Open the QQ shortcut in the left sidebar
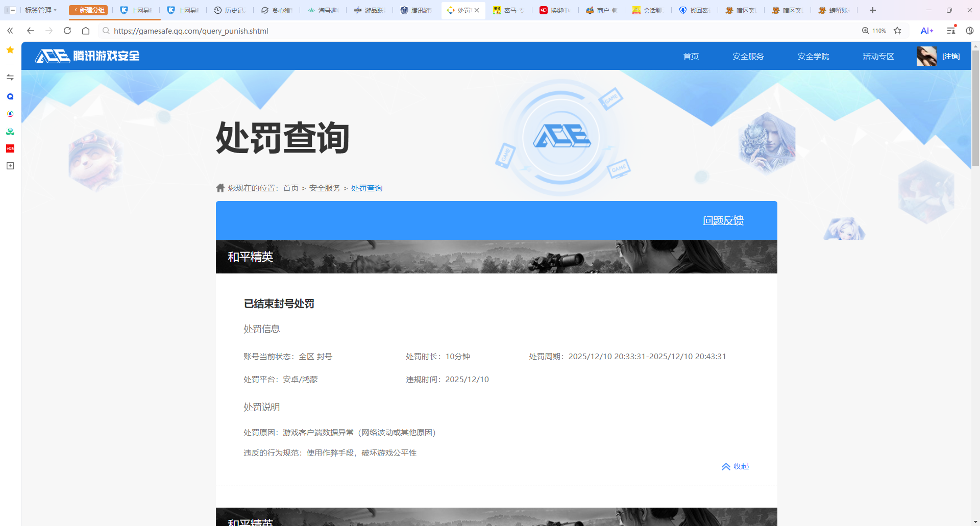Screen dimensions: 980x526 pos(10,96)
